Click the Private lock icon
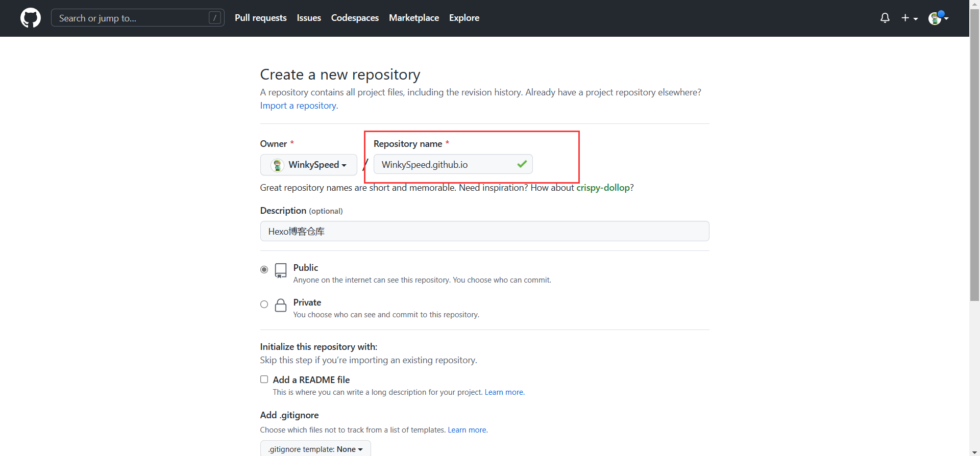This screenshot has width=980, height=456. click(281, 305)
